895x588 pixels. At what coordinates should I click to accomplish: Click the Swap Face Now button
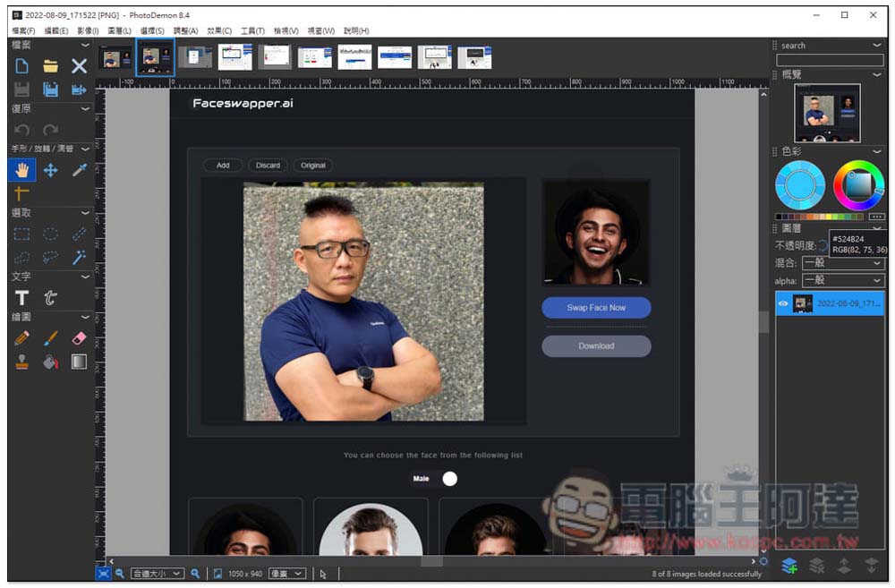coord(596,307)
